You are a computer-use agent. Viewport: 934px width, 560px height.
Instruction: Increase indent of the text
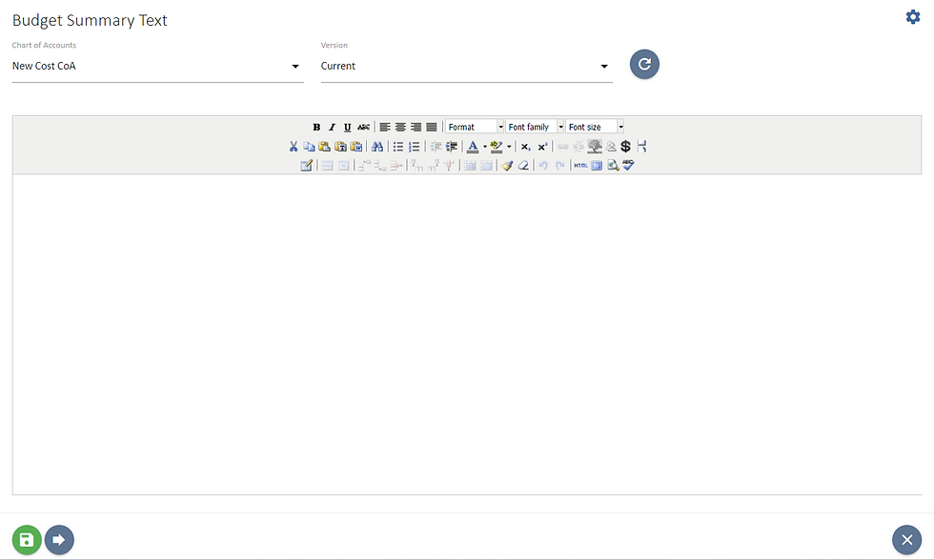click(452, 147)
